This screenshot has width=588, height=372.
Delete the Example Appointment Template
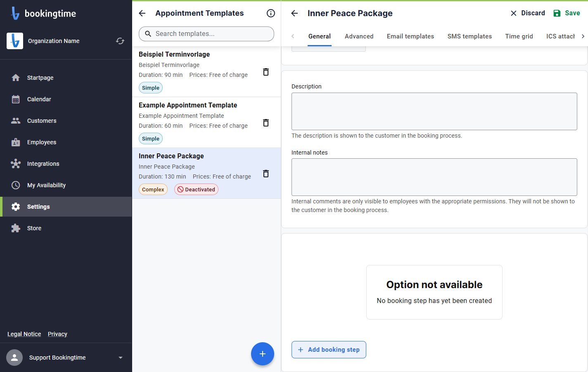[266, 123]
